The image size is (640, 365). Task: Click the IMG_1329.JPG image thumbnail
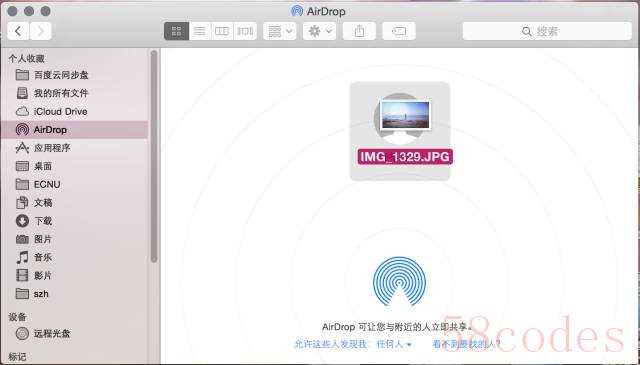(x=405, y=116)
